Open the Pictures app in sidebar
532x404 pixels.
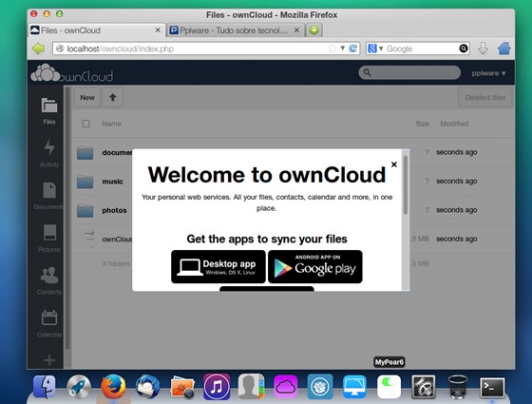pyautogui.click(x=49, y=238)
